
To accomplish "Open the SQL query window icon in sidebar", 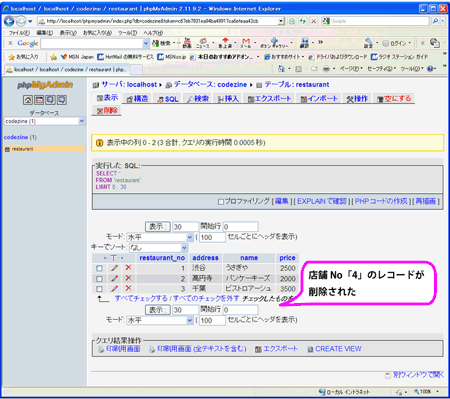I will 39,99.
